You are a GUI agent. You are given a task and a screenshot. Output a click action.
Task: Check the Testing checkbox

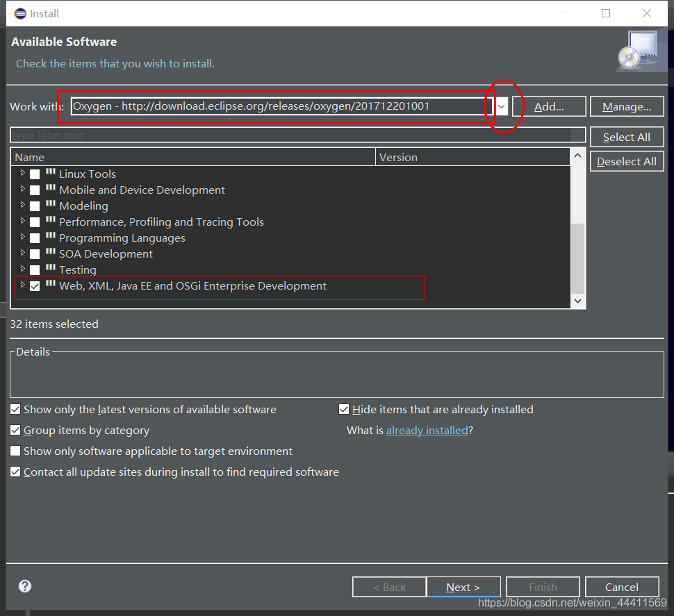coord(35,269)
